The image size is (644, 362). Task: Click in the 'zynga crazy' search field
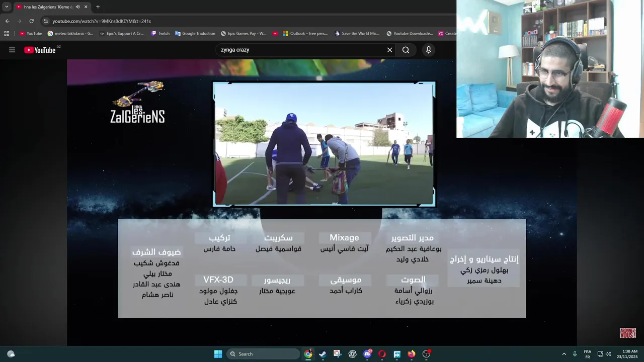click(301, 50)
